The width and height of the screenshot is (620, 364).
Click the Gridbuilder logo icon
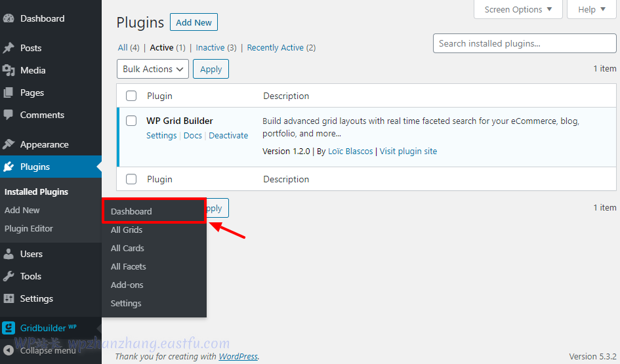(9, 328)
